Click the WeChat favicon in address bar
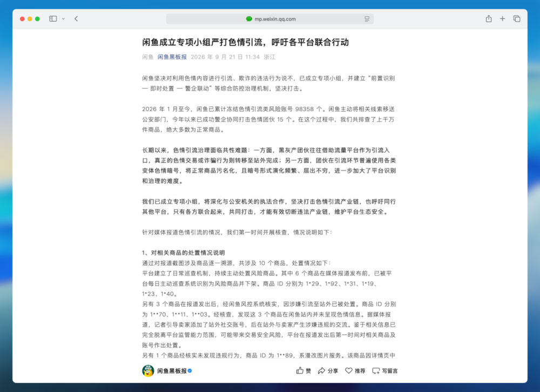This screenshot has width=540, height=392. (249, 19)
